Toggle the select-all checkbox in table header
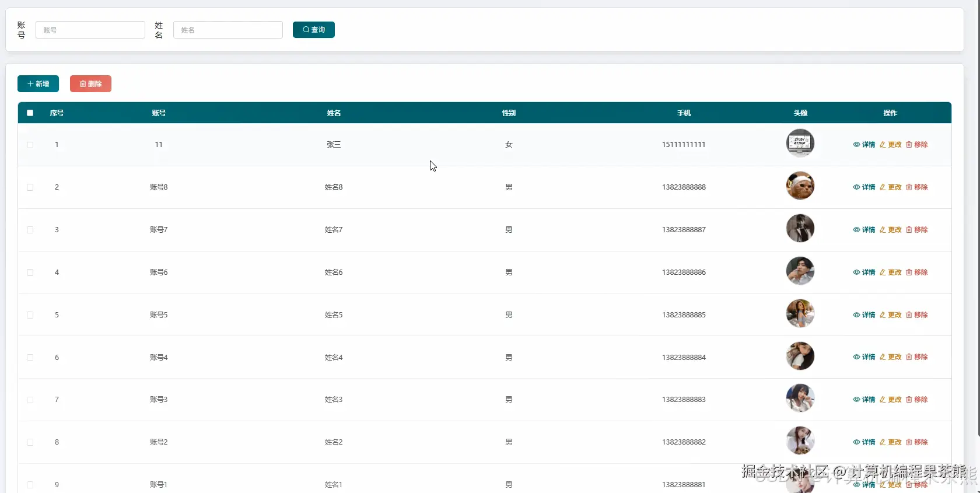 tap(30, 113)
